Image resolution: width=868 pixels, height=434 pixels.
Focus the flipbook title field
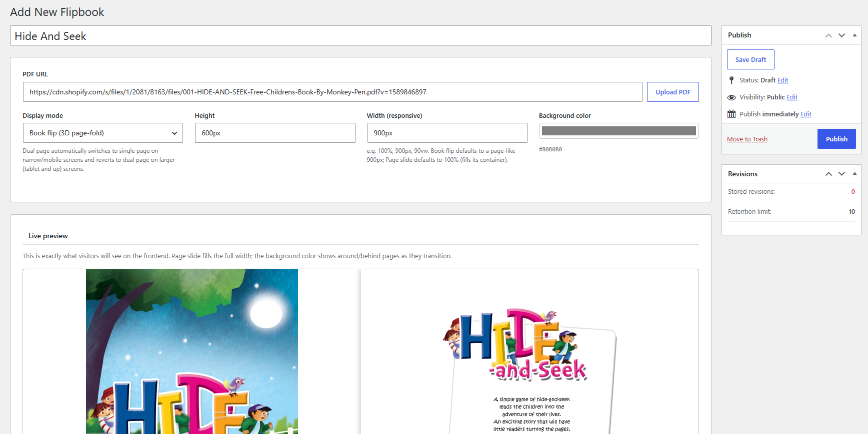coord(360,35)
